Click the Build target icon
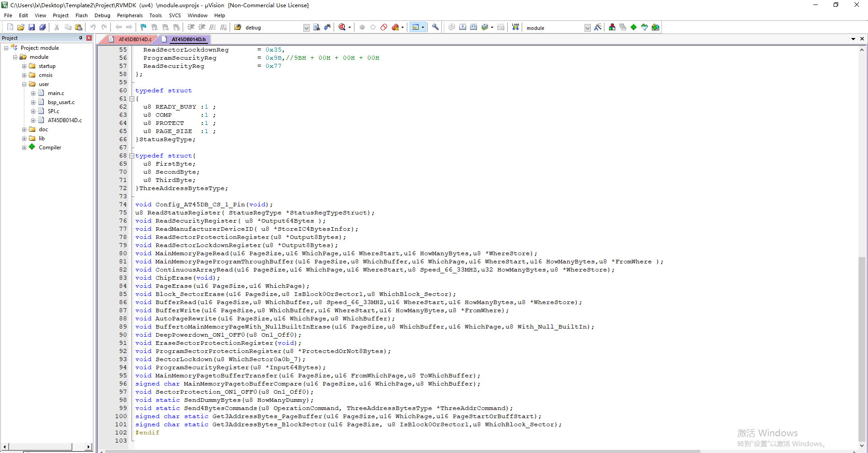This screenshot has width=868, height=453. pyautogui.click(x=462, y=28)
